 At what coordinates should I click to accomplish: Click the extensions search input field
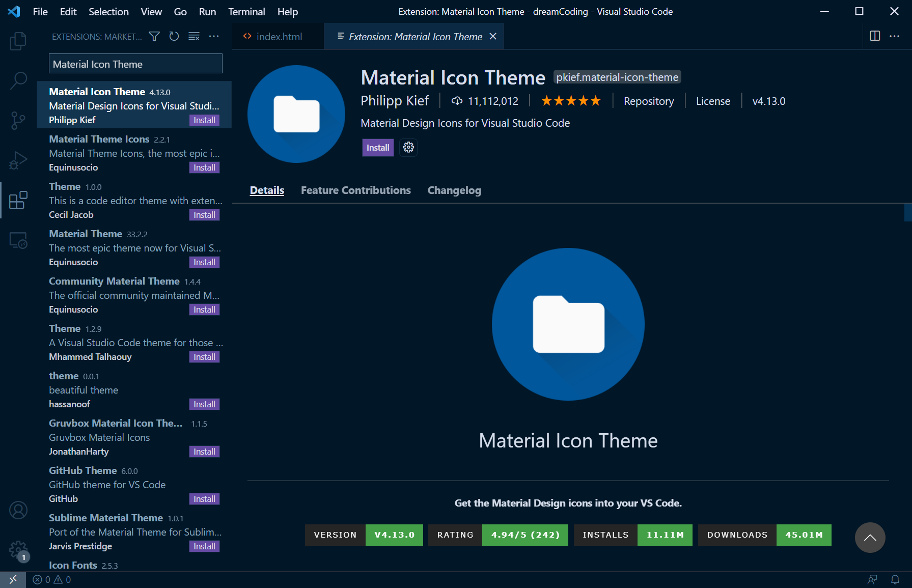point(135,64)
